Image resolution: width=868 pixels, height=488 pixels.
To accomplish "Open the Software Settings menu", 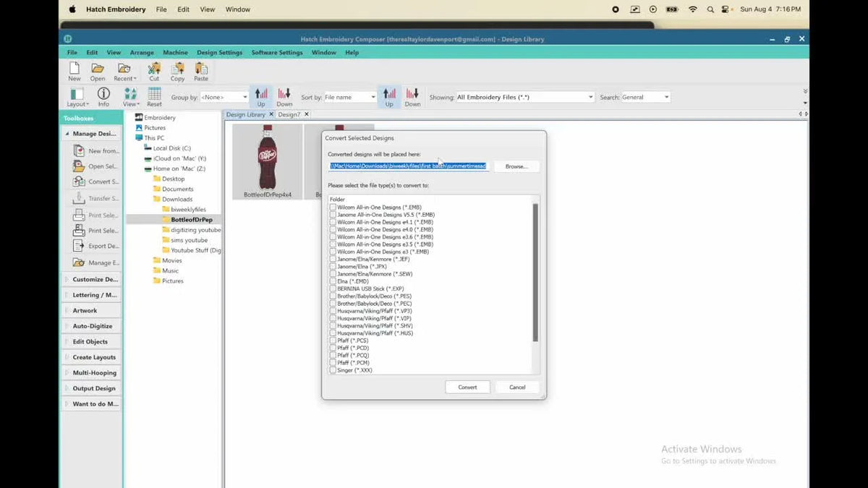I will (277, 53).
